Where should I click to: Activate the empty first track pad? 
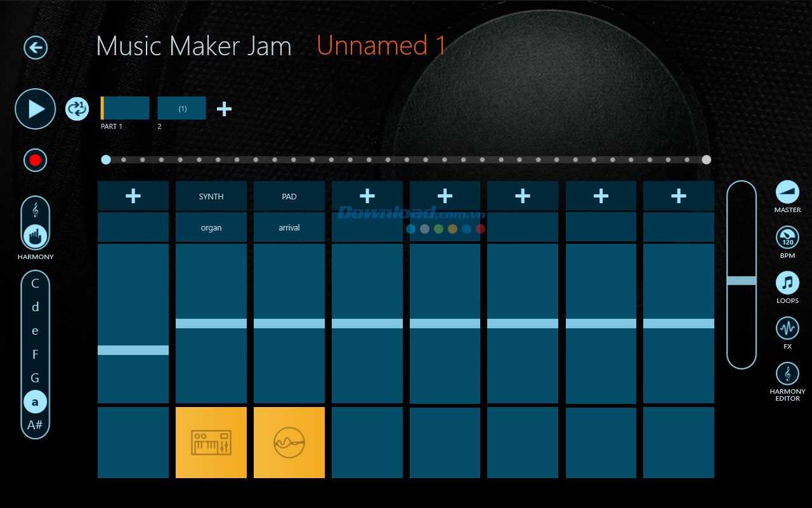click(133, 443)
